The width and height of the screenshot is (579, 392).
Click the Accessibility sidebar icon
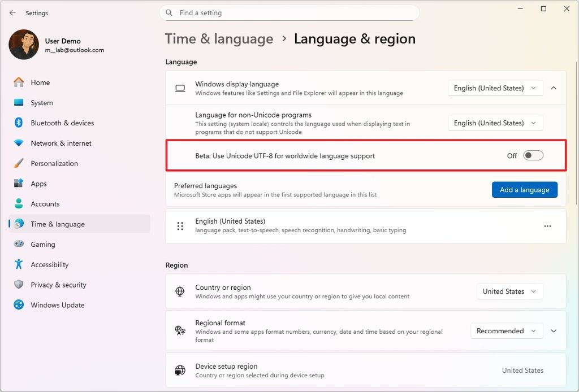[x=18, y=264]
